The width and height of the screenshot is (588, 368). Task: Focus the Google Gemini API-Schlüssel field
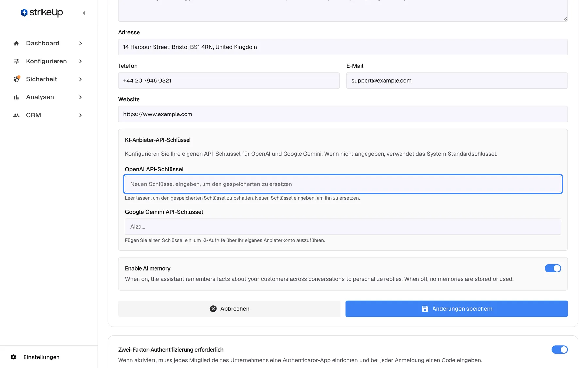coord(343,227)
